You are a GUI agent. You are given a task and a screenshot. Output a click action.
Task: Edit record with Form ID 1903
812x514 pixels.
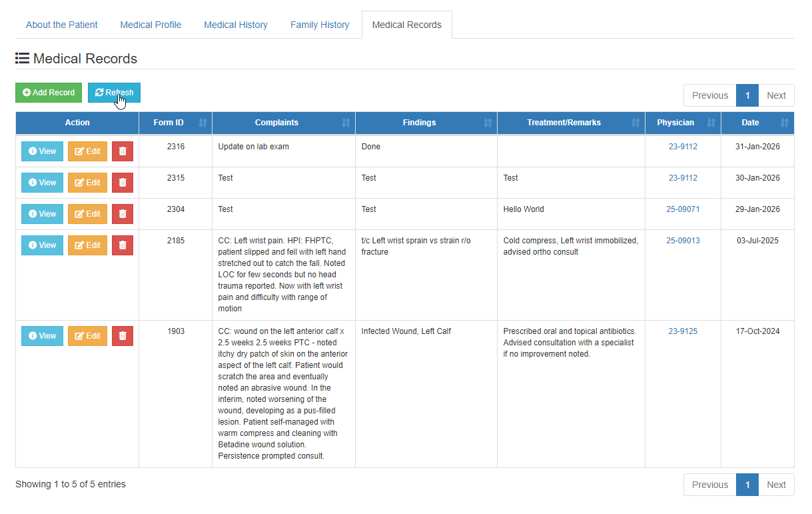click(87, 336)
